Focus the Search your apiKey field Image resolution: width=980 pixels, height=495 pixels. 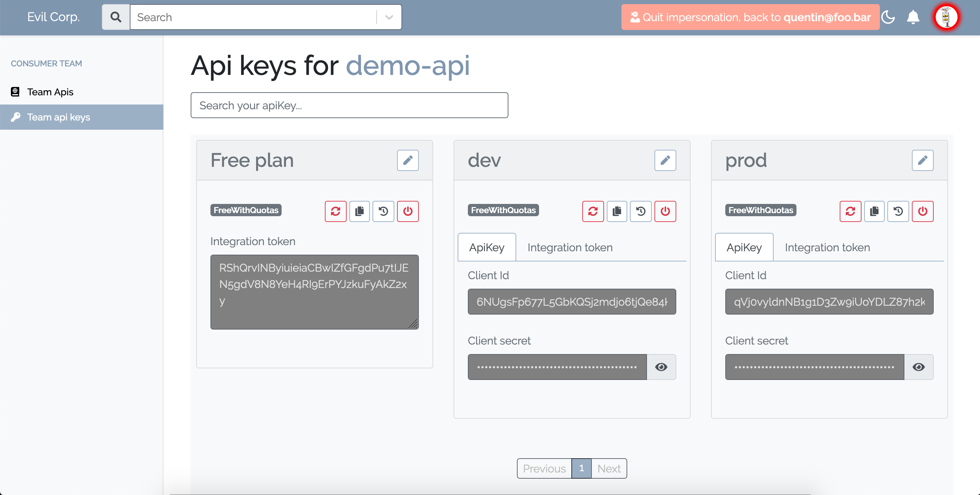click(x=349, y=106)
